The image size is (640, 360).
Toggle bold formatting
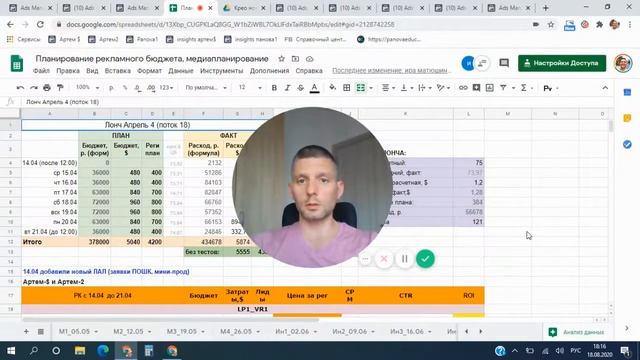pyautogui.click(x=274, y=88)
